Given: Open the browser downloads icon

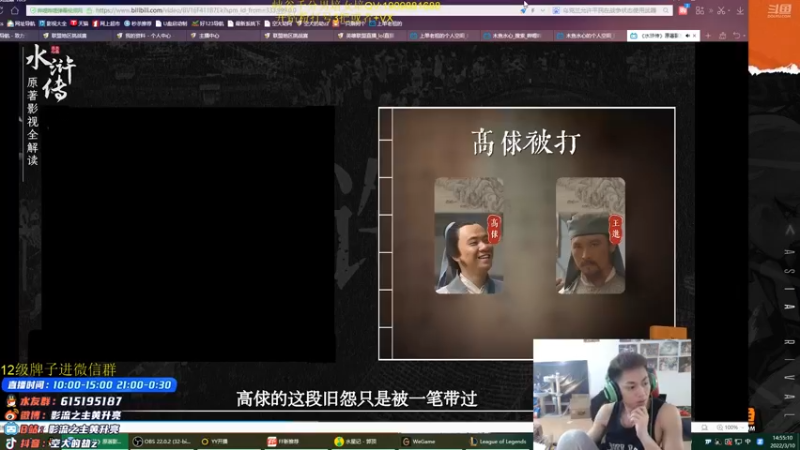Looking at the screenshot, I should (x=740, y=10).
